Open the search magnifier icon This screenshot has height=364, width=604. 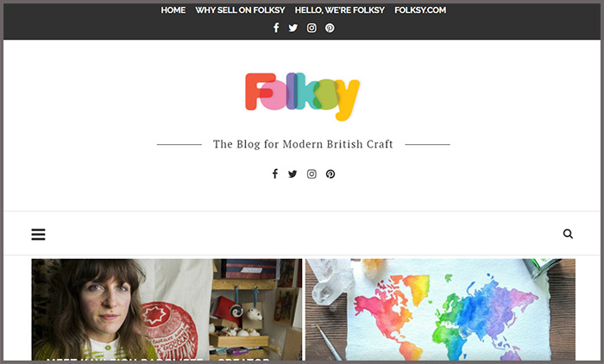pyautogui.click(x=568, y=234)
